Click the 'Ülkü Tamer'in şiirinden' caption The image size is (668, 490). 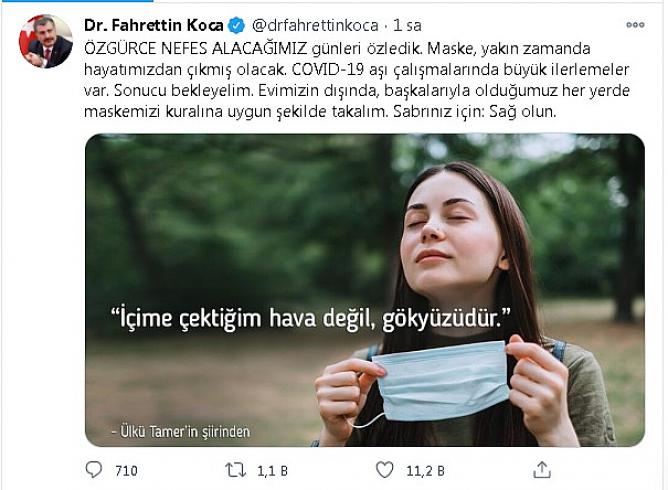point(181,431)
